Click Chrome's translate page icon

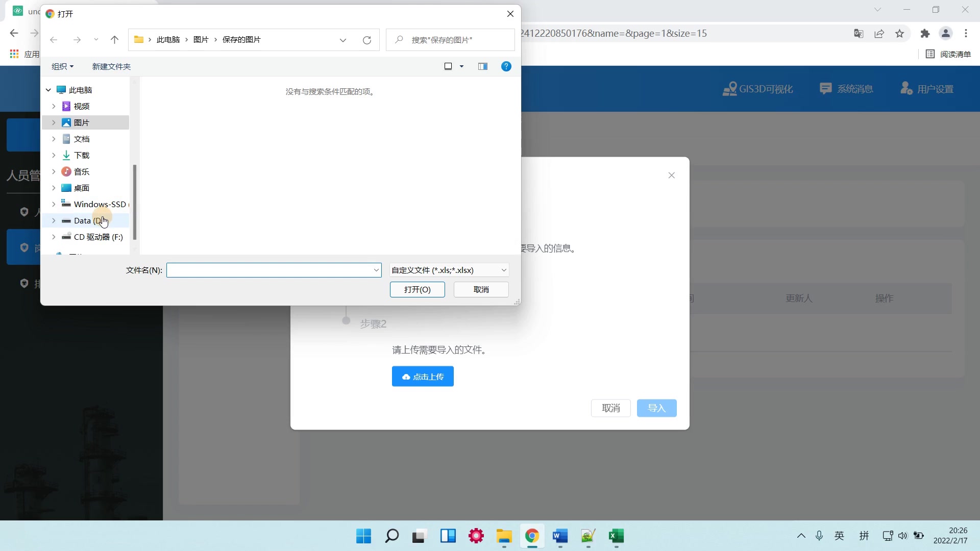pos(859,34)
